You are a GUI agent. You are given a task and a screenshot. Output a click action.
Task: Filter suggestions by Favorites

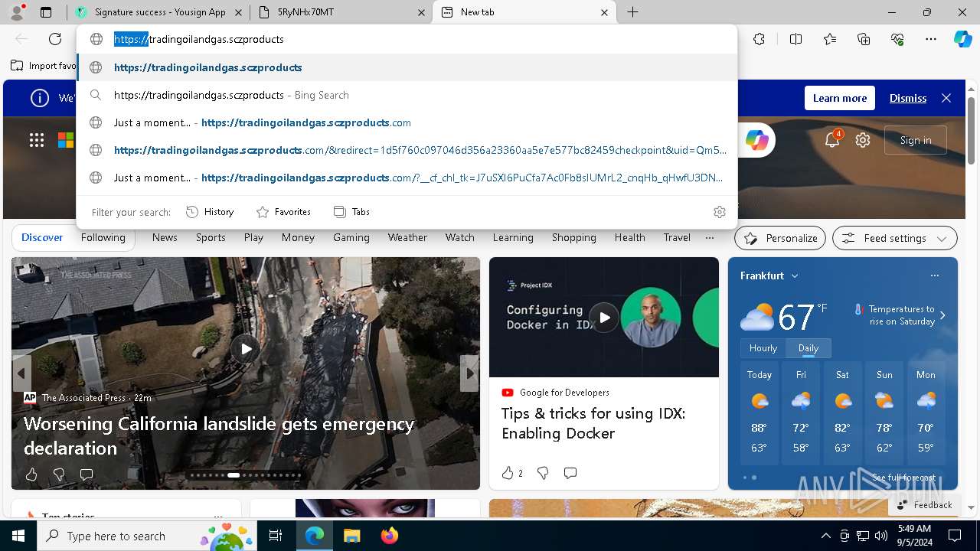click(283, 212)
